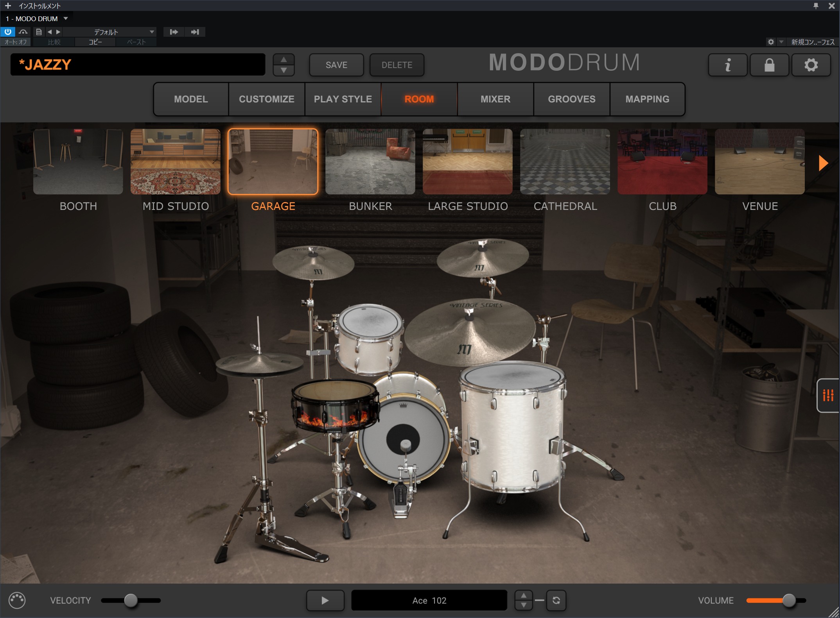Select previous groove with up arrow
This screenshot has width=840, height=618.
point(523,595)
